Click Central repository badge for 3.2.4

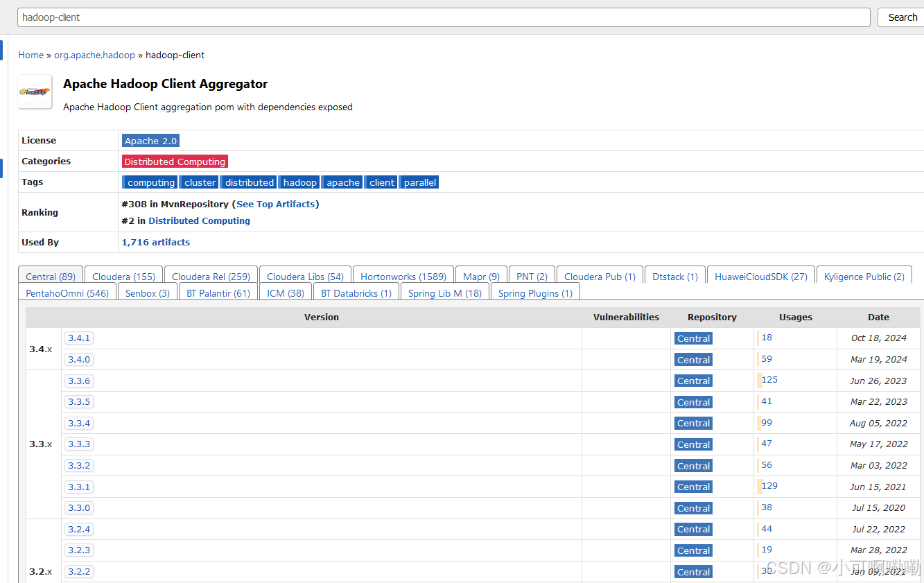point(693,530)
